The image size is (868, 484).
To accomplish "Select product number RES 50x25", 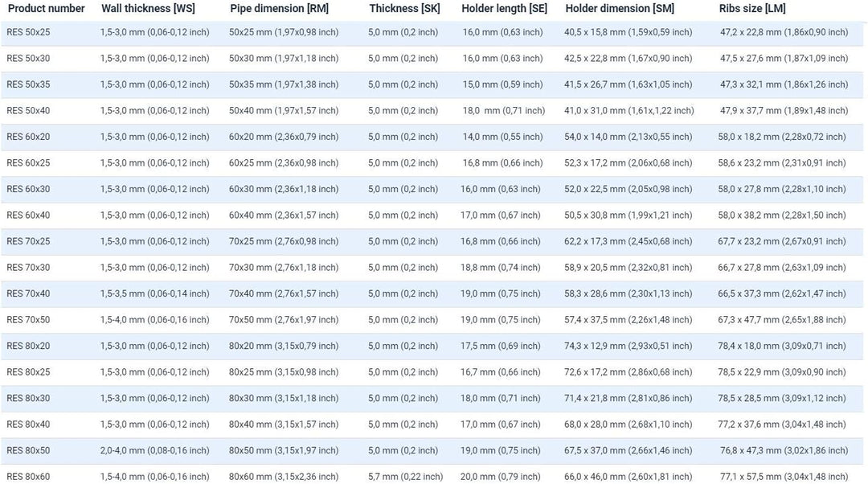I will [x=28, y=32].
